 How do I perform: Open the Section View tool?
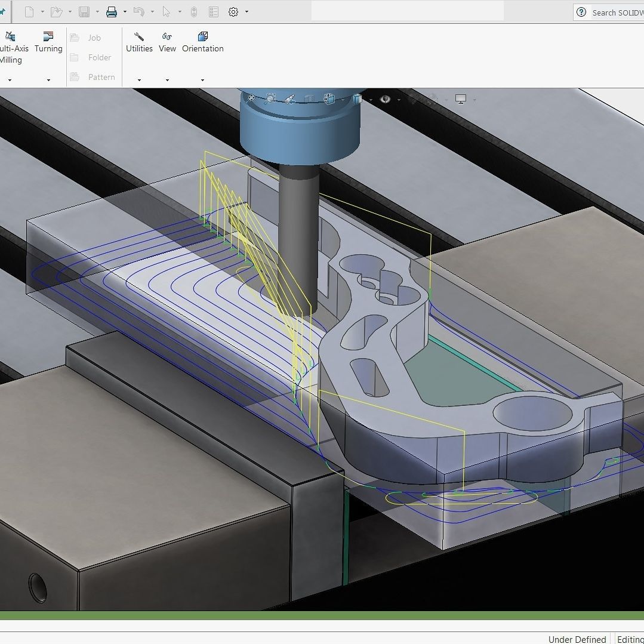[x=289, y=98]
